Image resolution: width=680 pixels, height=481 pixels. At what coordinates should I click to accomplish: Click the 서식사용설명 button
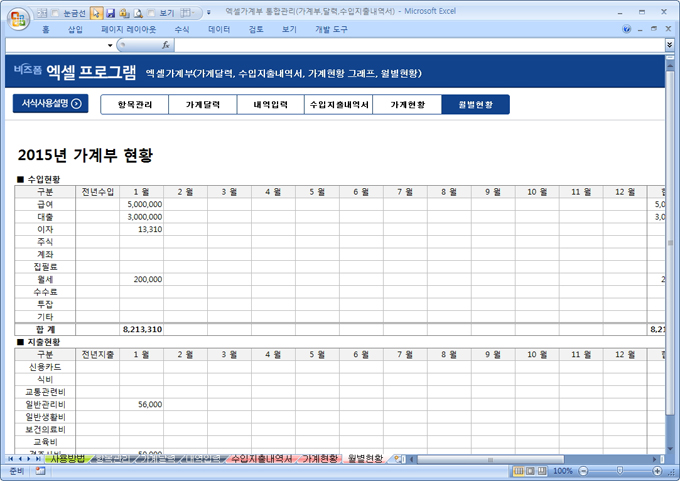(48, 103)
